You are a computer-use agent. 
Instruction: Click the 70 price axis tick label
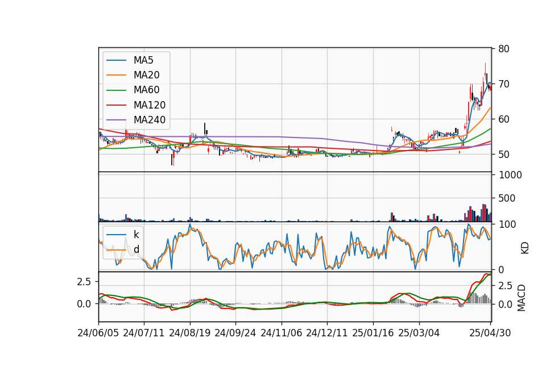pyautogui.click(x=503, y=84)
